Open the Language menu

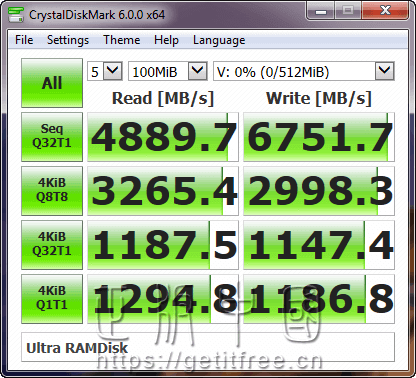click(x=219, y=40)
